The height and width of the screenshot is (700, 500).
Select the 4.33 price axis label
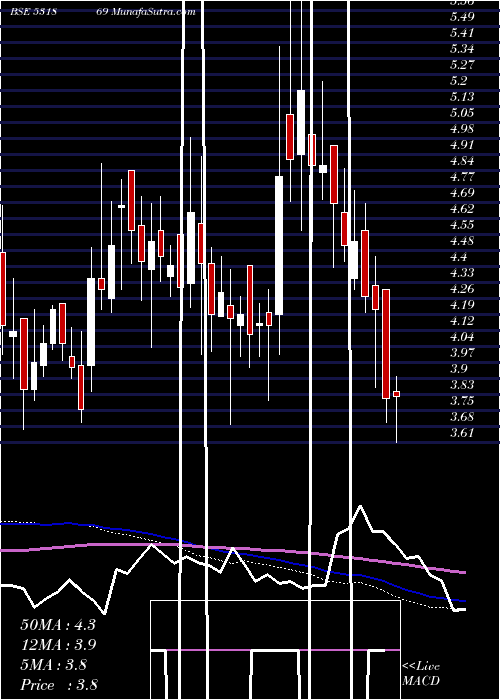[462, 273]
